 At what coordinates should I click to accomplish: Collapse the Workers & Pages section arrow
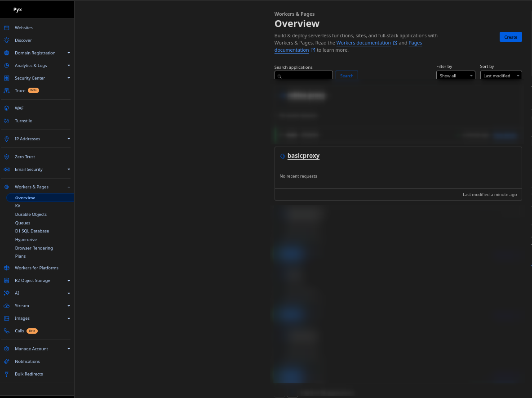[69, 187]
